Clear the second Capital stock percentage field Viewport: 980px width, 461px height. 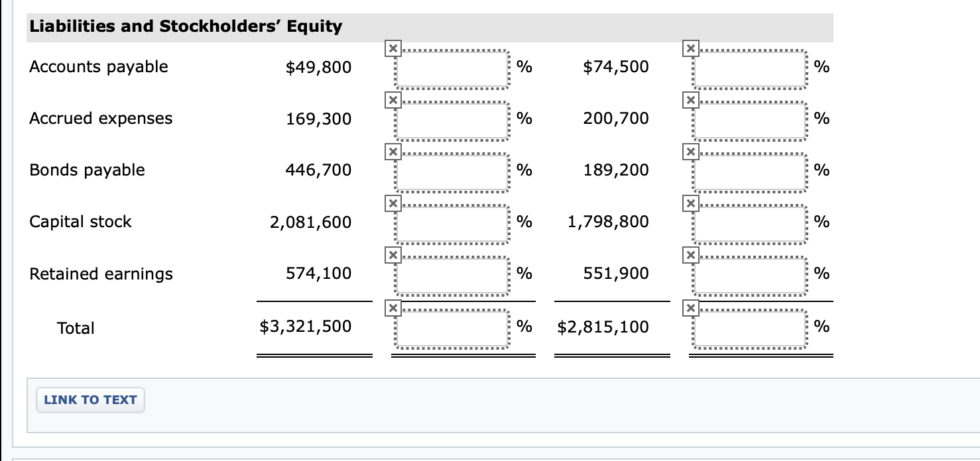click(690, 203)
